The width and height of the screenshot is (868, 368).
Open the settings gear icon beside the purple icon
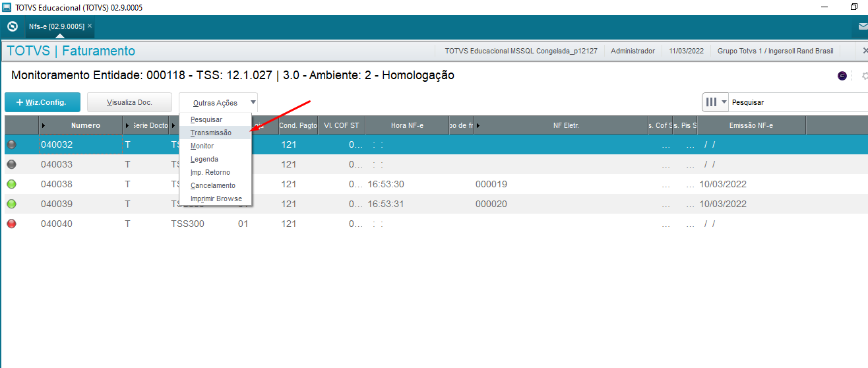pyautogui.click(x=865, y=76)
